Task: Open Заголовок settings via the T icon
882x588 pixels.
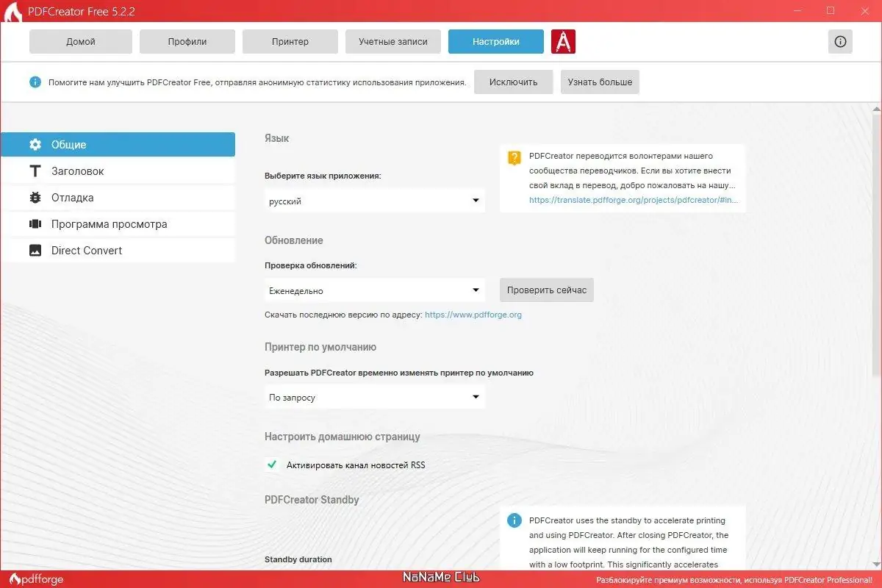Action: (x=35, y=171)
